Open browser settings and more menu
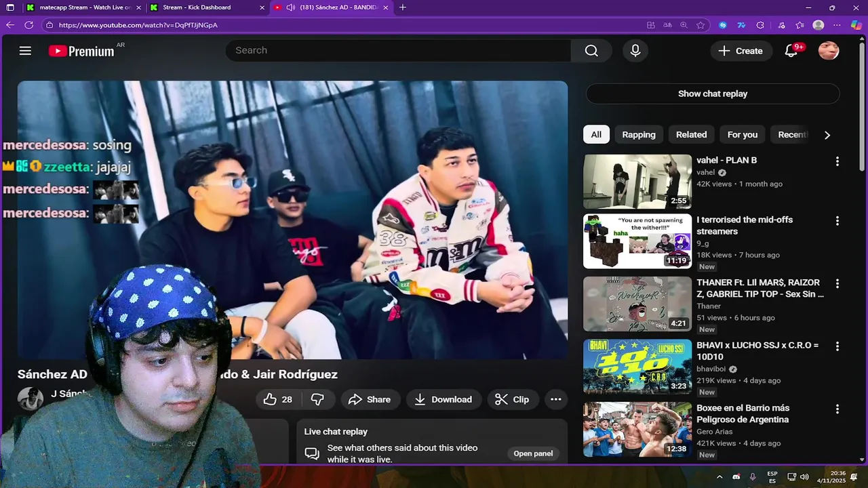Screen dimensions: 868x488 (x=837, y=25)
